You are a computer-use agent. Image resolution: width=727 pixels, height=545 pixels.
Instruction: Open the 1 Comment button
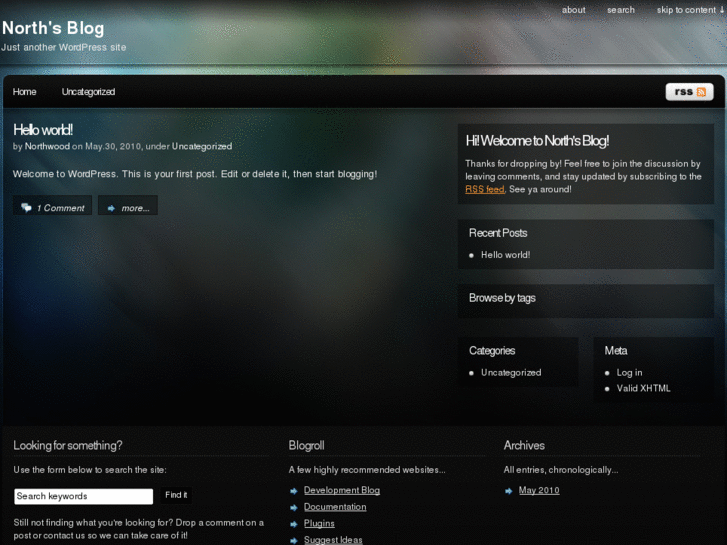(52, 205)
